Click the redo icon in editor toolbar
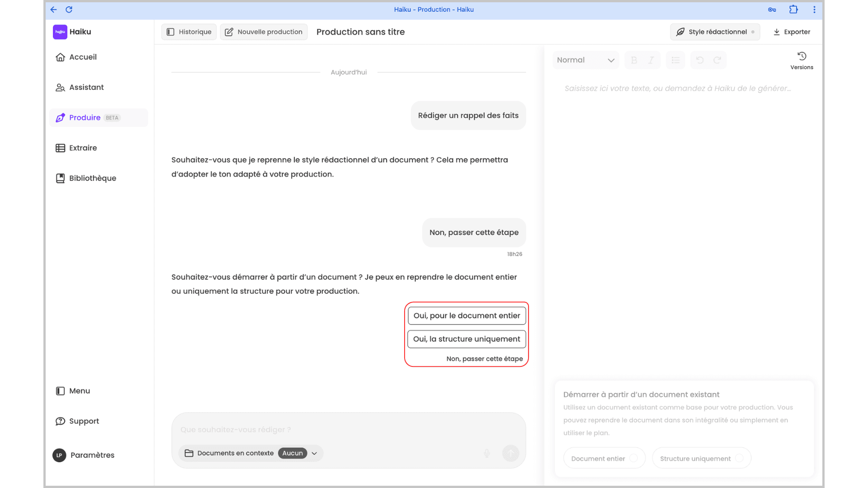 (717, 60)
